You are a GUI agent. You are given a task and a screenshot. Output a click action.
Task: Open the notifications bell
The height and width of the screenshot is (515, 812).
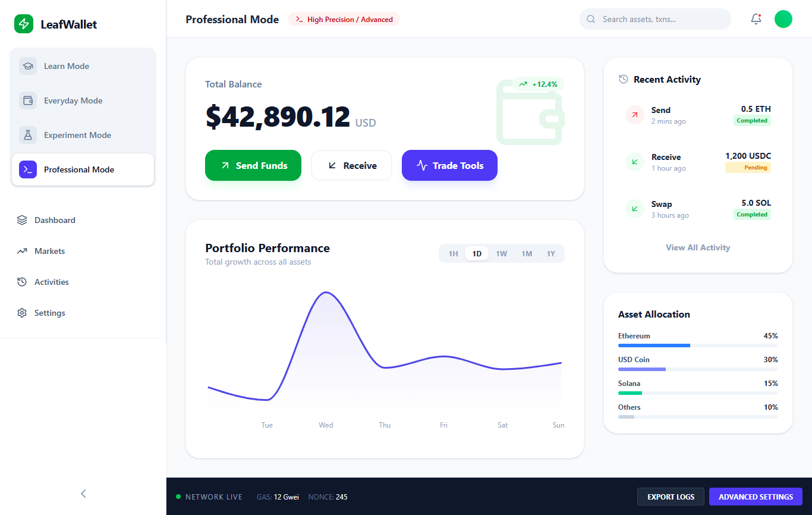click(x=756, y=19)
